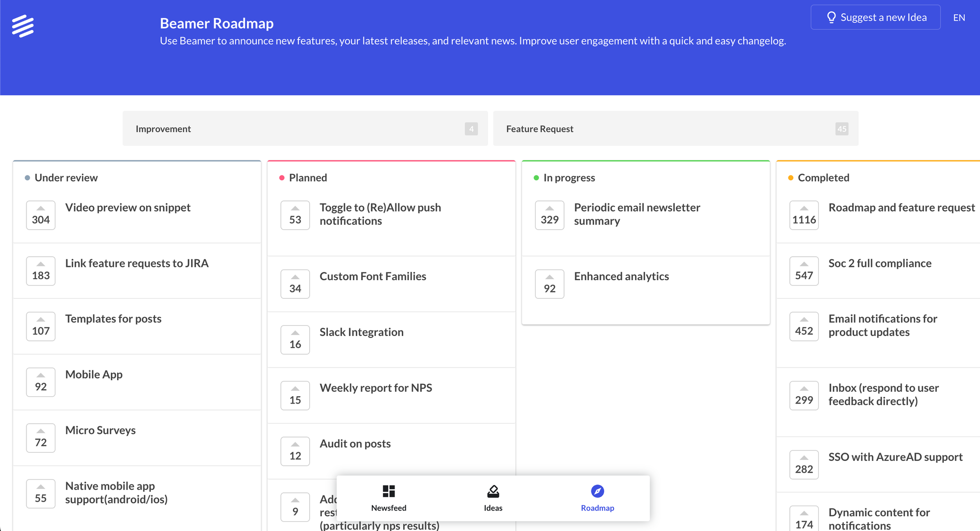Open the Micro Surveys card
The width and height of the screenshot is (980, 531).
click(x=100, y=430)
